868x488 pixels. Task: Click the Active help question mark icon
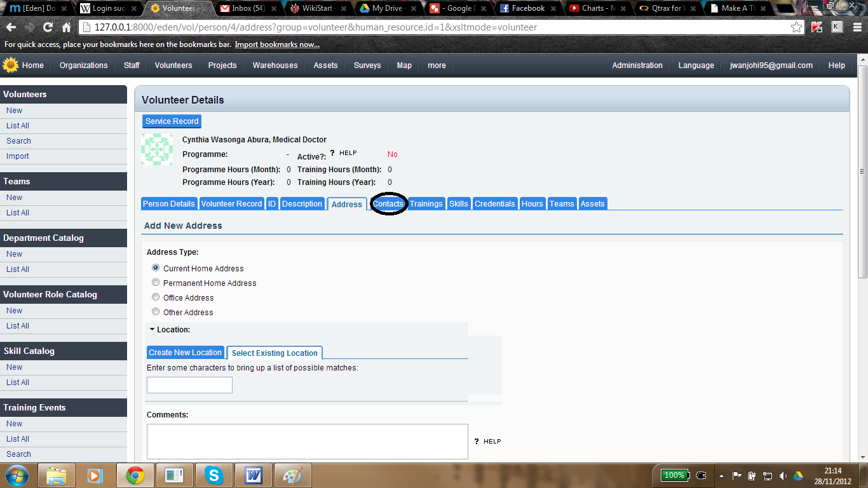tap(332, 153)
